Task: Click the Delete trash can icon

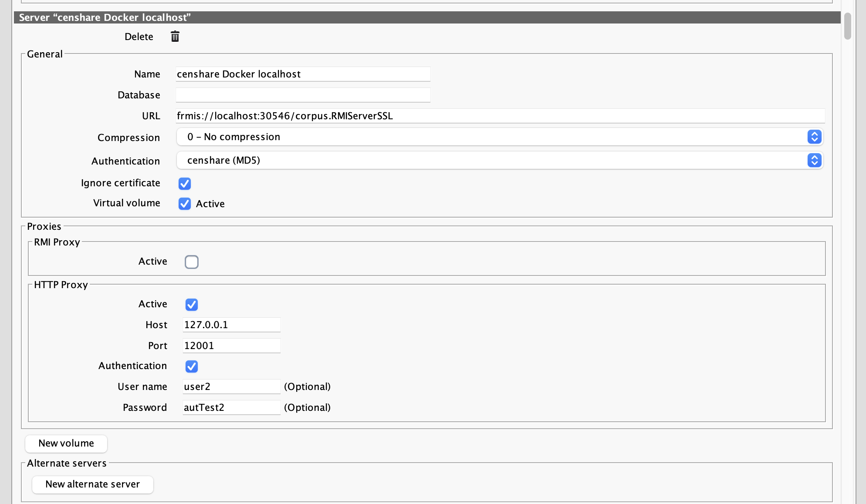Action: (x=175, y=37)
